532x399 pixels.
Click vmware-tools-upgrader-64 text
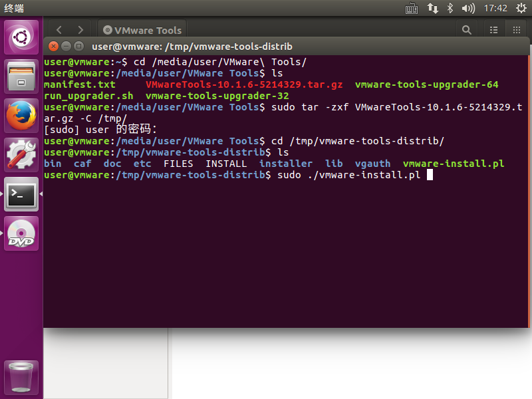(x=426, y=84)
